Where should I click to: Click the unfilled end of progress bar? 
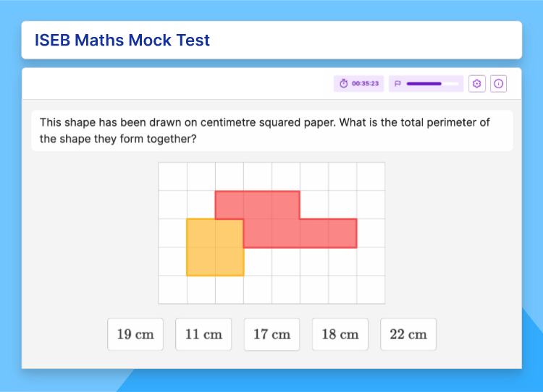coord(450,84)
